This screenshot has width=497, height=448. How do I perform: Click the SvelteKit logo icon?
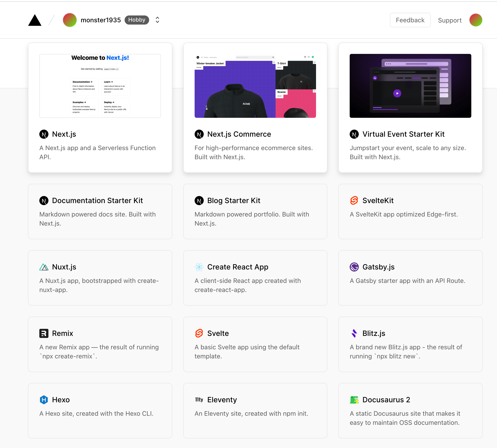coord(354,201)
